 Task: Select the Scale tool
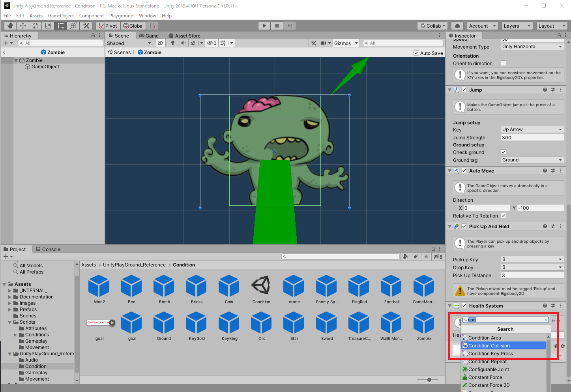[x=48, y=26]
